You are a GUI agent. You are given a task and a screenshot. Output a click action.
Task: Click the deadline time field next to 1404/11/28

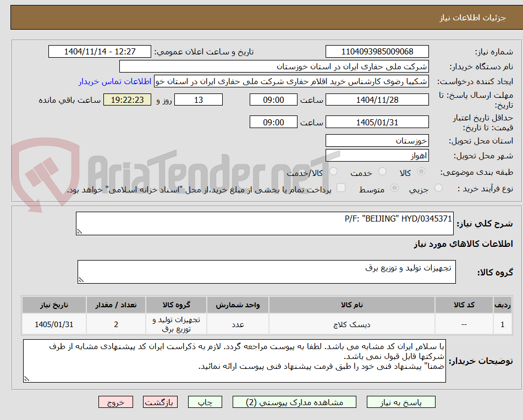pyautogui.click(x=273, y=100)
